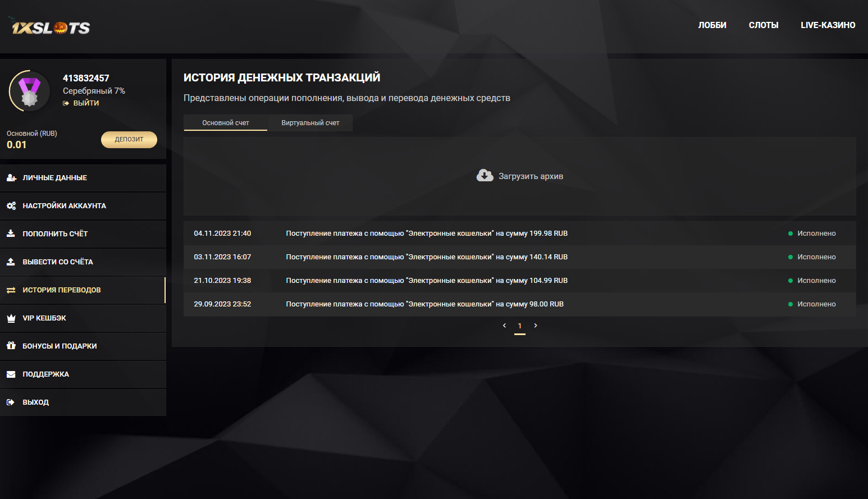
Task: Click the 140.14 RUB transaction description
Action: coord(427,257)
